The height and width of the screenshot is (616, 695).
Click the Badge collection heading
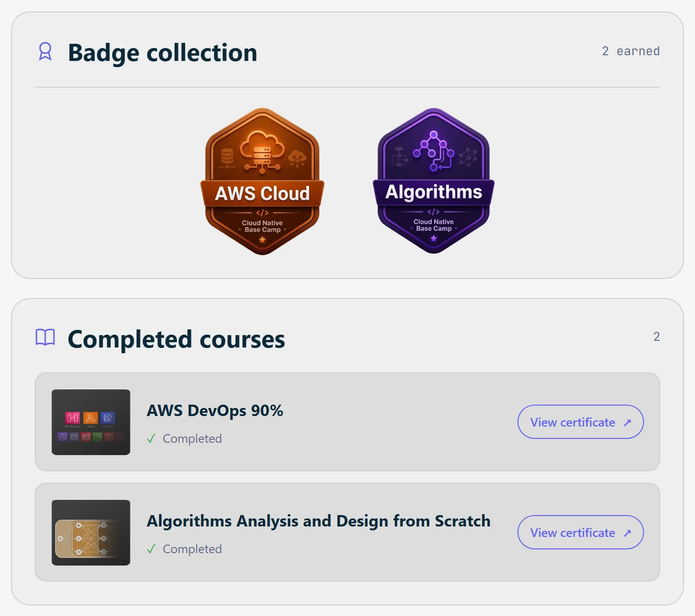pos(162,52)
